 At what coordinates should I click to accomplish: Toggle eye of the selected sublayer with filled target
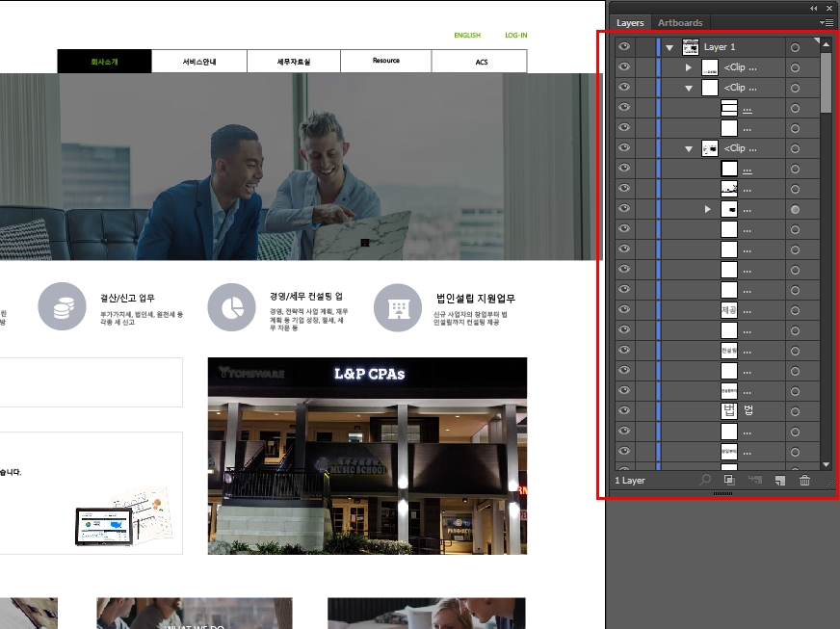click(624, 208)
